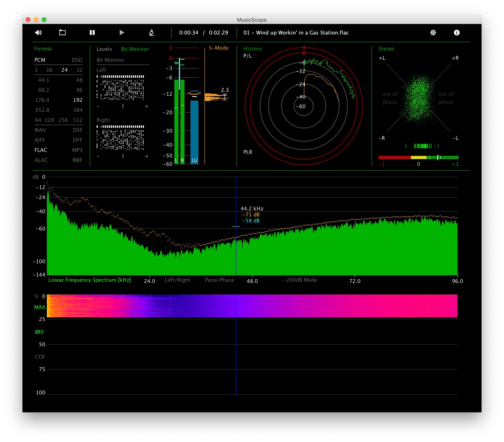Select Linear Frequency Spectrum [kHz] mode
504x442 pixels.
tap(90, 280)
